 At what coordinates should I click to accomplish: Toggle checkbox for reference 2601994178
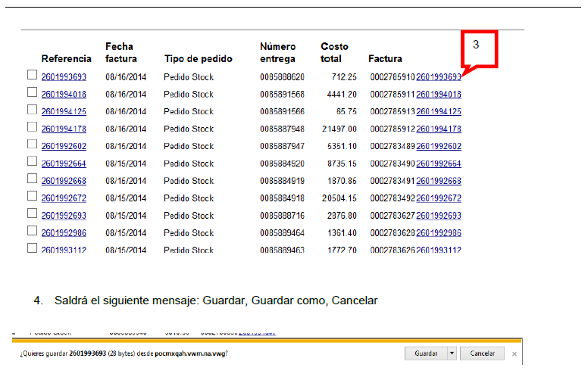(32, 126)
